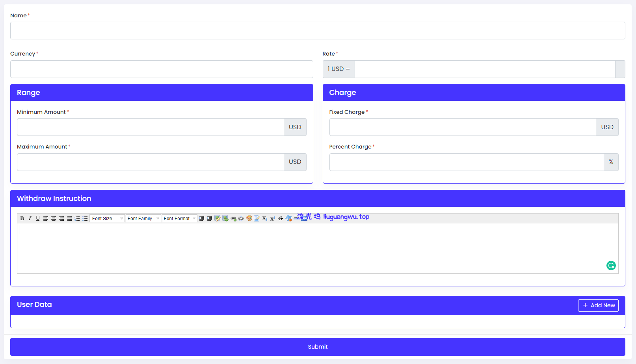Click the Minimum Amount field
This screenshot has width=636, height=364.
click(150, 127)
